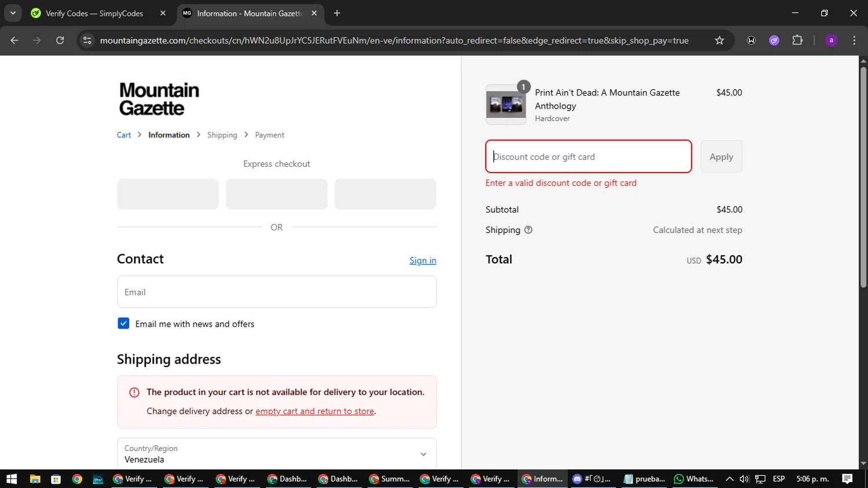Click the mountaingazette.com URL in address bar
This screenshot has height=488, width=868.
coord(394,41)
